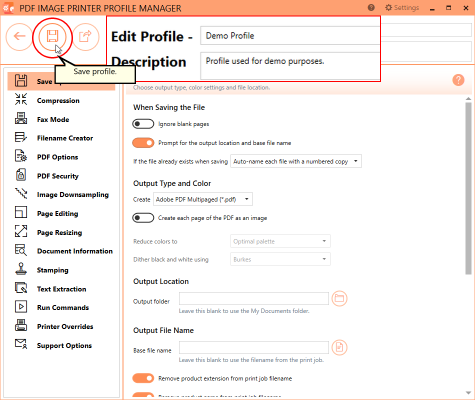475x400 pixels.
Task: Click the scrollbar down arrow
Action: click(x=468, y=393)
